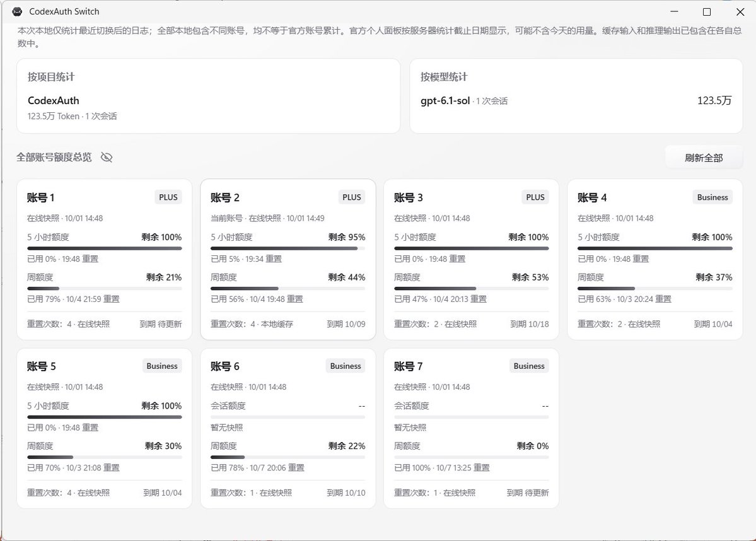Click 到期 10/10 on 账号 6
Viewport: 756px width, 541px height.
[346, 493]
